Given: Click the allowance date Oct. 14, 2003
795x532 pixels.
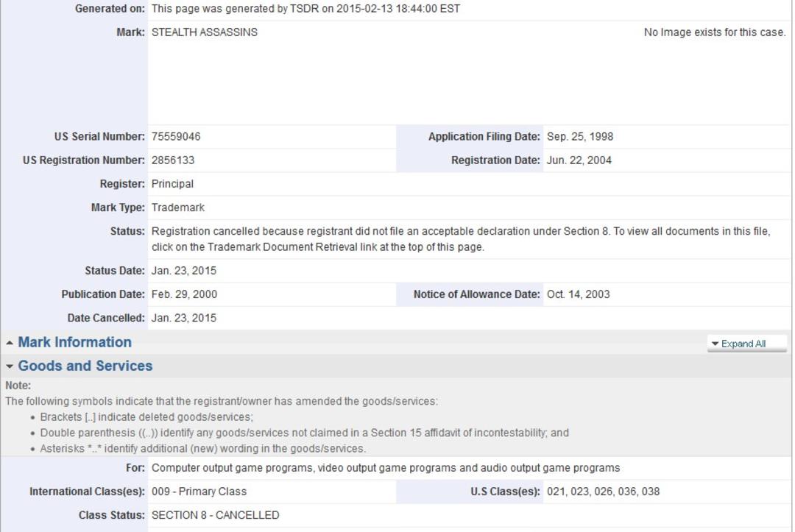Looking at the screenshot, I should click(578, 294).
